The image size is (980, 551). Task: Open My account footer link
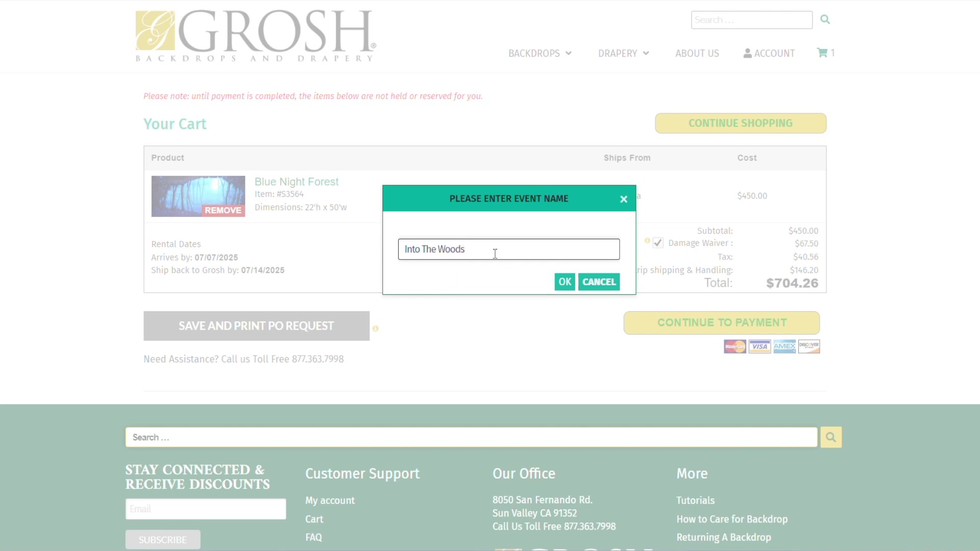click(330, 501)
